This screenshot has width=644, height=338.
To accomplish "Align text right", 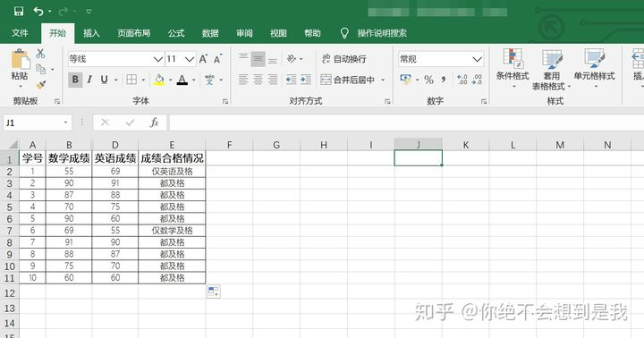I will (273, 80).
